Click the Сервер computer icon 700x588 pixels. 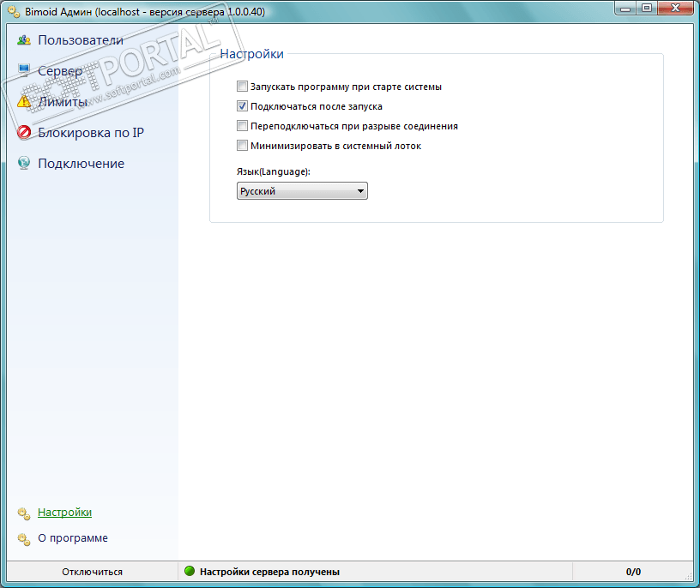[24, 70]
